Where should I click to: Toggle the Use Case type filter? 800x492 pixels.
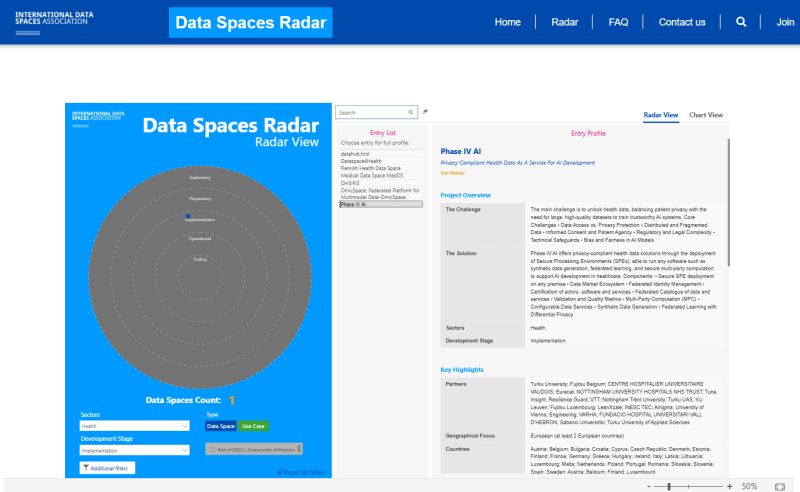coord(254,426)
